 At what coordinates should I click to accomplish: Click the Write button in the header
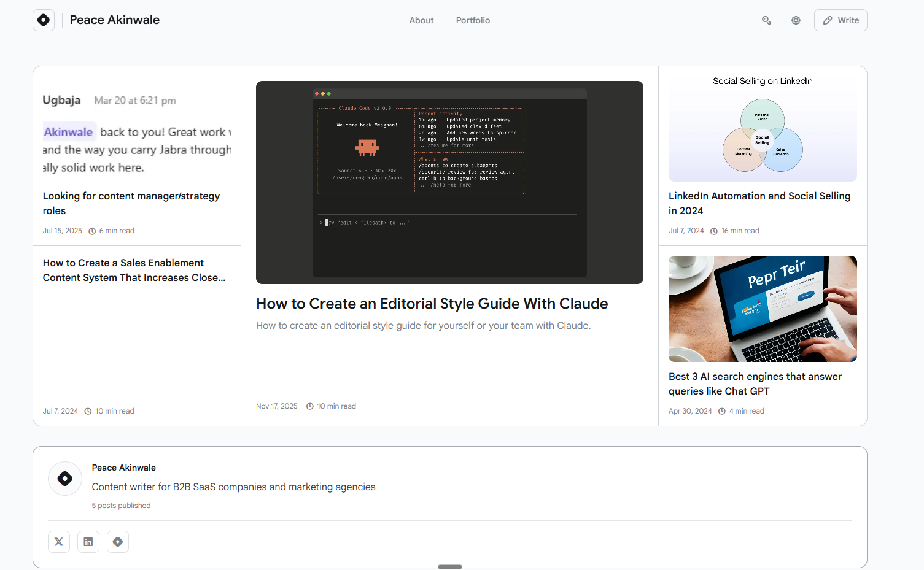[x=841, y=20]
